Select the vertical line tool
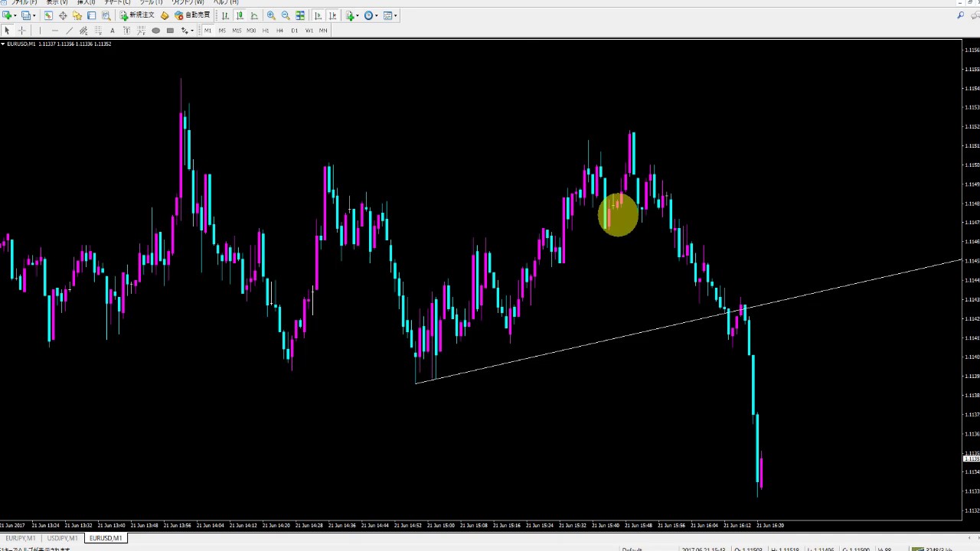The image size is (980, 551). coord(40,31)
